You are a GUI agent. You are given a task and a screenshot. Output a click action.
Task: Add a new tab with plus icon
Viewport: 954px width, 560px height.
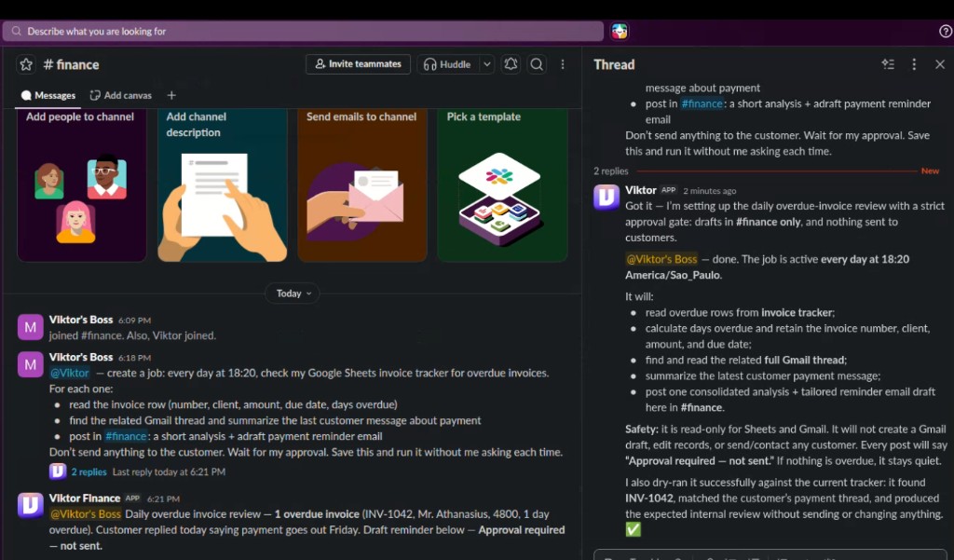click(171, 95)
